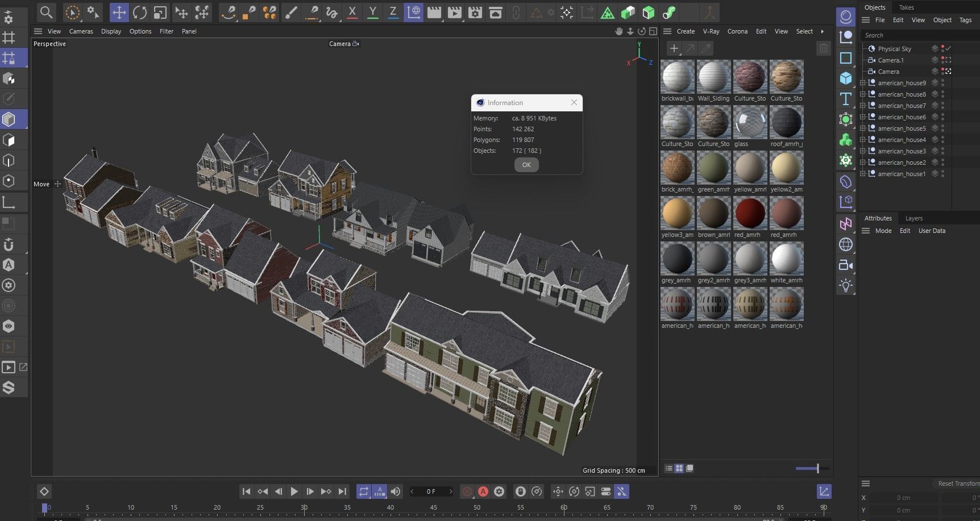This screenshot has width=980, height=521.
Task: Select the Scale tool
Action: coord(160,12)
